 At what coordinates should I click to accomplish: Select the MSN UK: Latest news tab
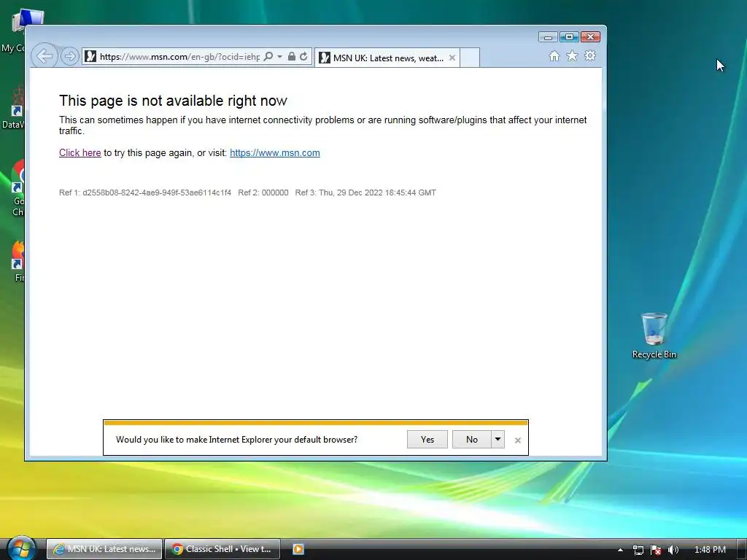(387, 58)
